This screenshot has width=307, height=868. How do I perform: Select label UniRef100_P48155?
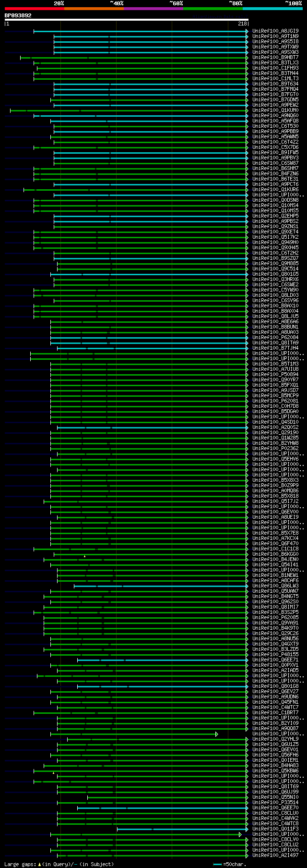tap(275, 655)
